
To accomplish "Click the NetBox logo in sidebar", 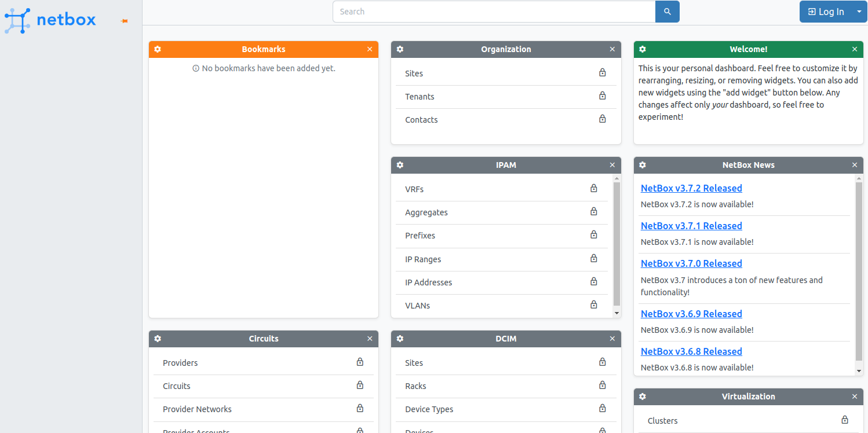I will click(50, 20).
